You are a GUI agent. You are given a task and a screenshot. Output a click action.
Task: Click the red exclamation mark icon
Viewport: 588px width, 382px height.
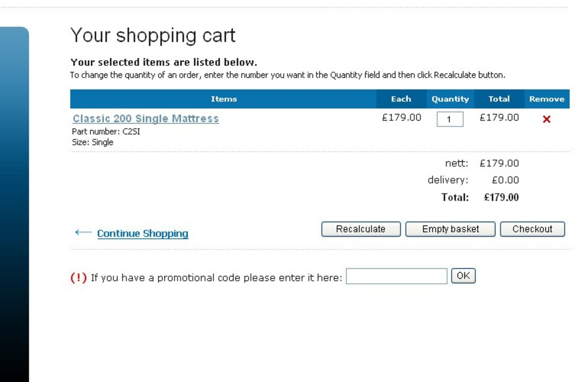click(x=79, y=277)
